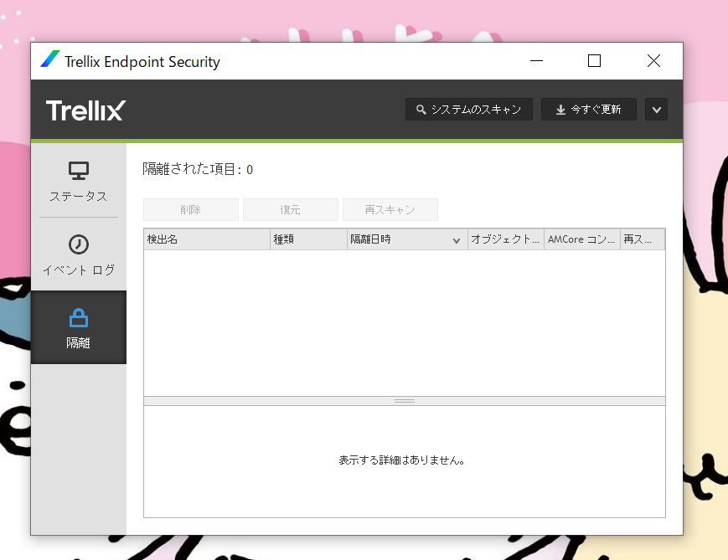Screen dimensions: 728x560
Task: Click the 再スキャン rescan button
Action: tap(390, 210)
